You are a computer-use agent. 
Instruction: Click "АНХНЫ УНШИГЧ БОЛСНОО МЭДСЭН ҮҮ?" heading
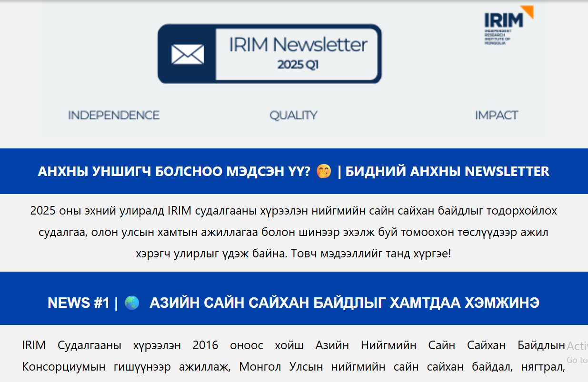point(174,172)
